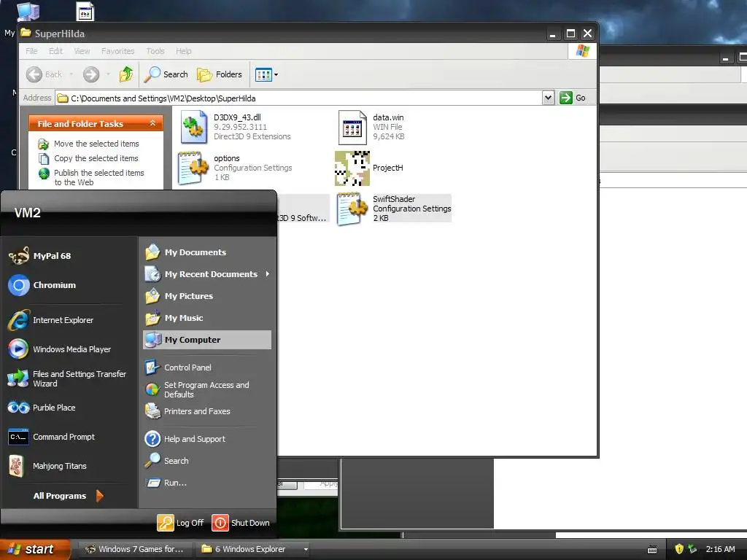Open the Tools menu
Image resolution: width=747 pixels, height=560 pixels.
pos(155,51)
